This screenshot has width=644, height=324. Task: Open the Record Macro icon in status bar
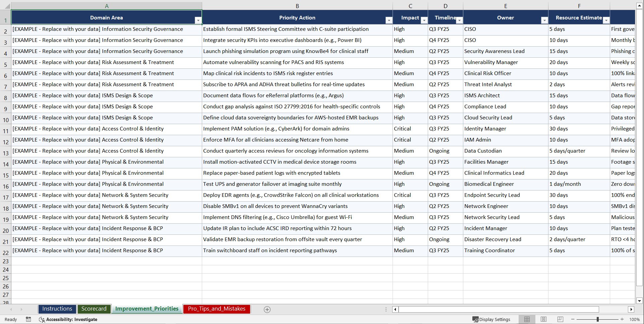[28, 319]
